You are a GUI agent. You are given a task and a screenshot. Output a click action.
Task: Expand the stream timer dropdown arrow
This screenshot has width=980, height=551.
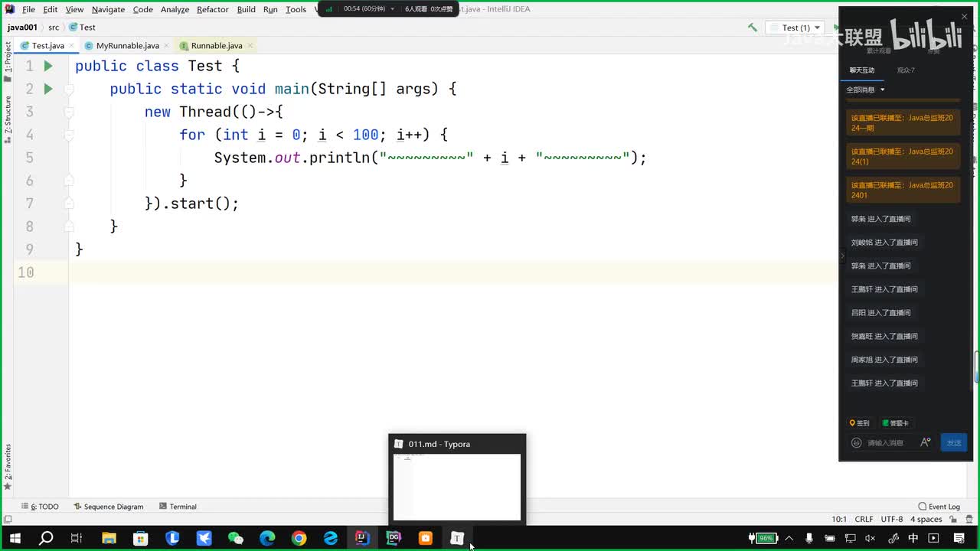(x=393, y=9)
